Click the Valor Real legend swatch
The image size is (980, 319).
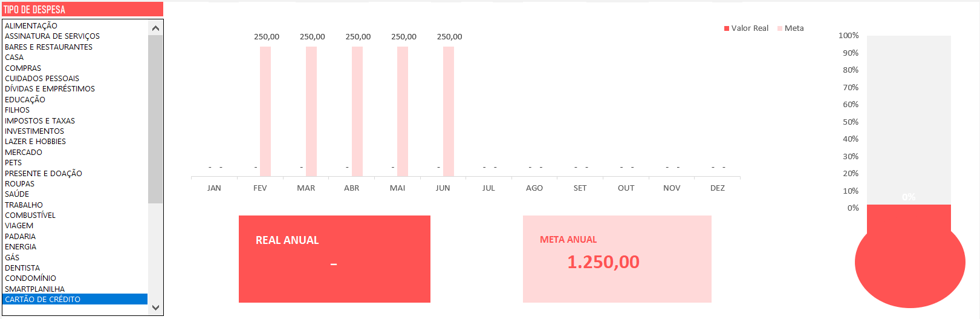(x=727, y=28)
